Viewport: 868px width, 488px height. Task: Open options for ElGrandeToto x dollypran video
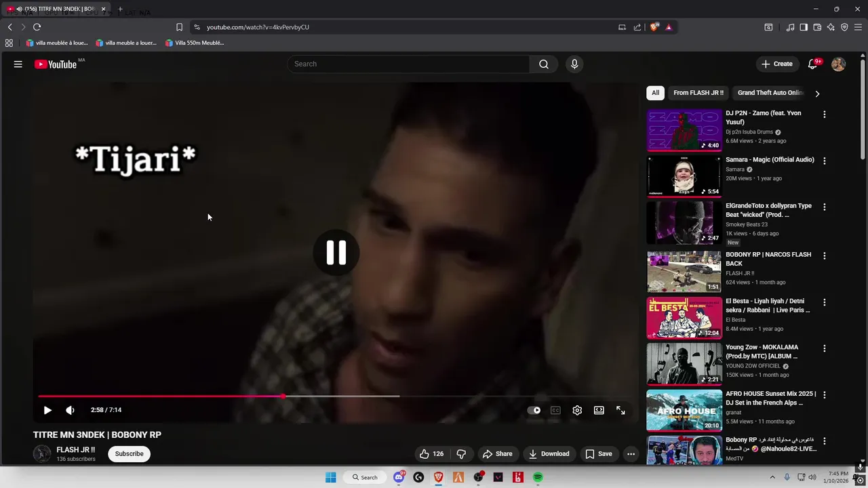825,207
